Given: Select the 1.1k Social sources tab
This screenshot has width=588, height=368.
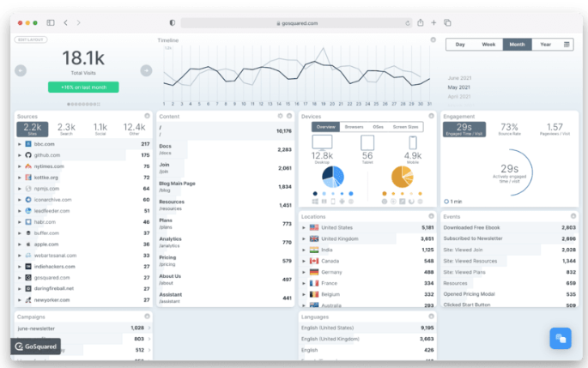Looking at the screenshot, I should click(x=100, y=130).
